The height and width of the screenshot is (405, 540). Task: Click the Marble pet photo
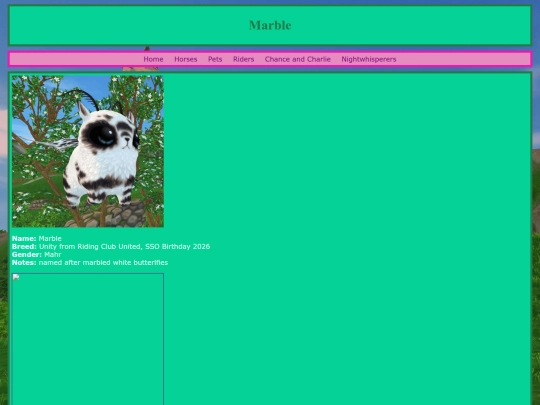point(88,151)
